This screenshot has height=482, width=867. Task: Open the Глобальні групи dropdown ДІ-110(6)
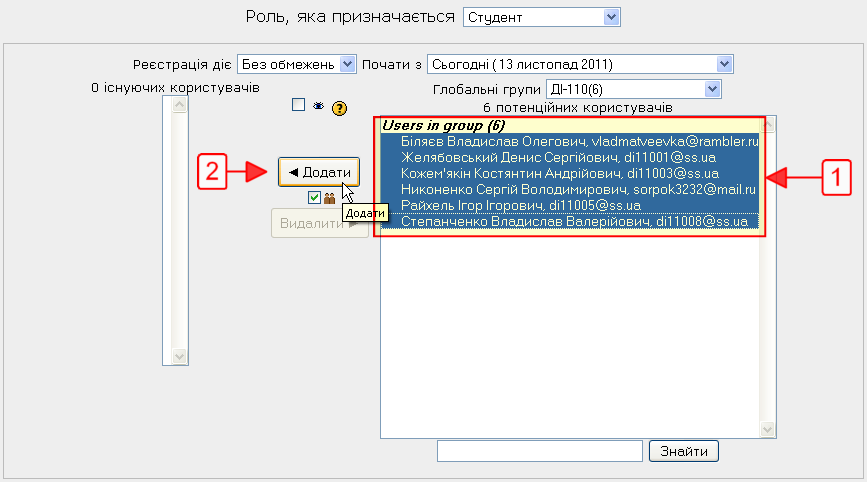pyautogui.click(x=634, y=89)
